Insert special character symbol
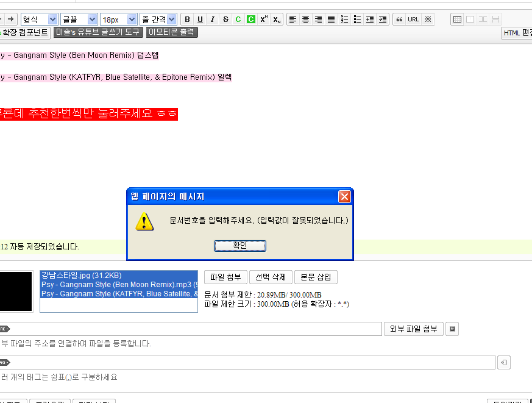 point(428,20)
